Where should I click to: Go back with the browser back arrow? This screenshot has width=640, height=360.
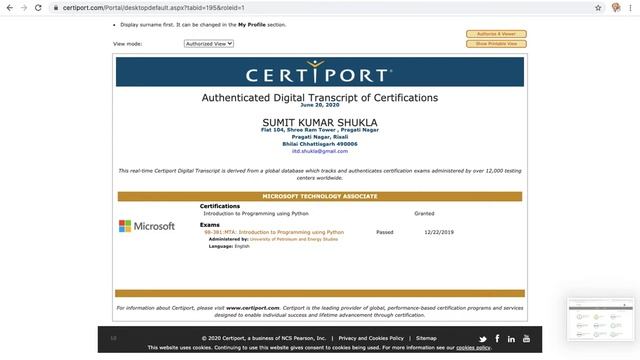point(10,8)
